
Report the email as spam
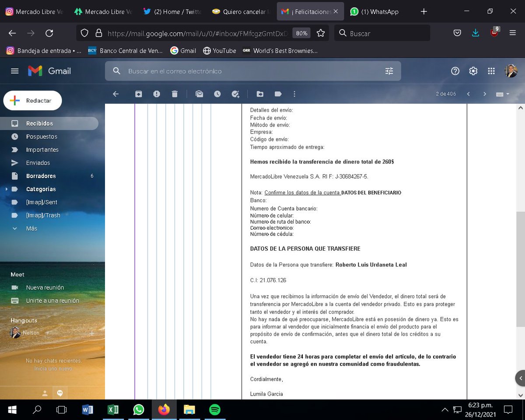(157, 94)
